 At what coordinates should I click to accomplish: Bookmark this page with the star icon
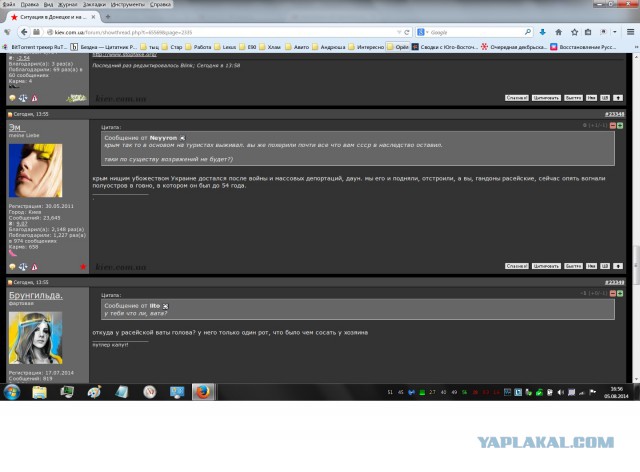[574, 32]
